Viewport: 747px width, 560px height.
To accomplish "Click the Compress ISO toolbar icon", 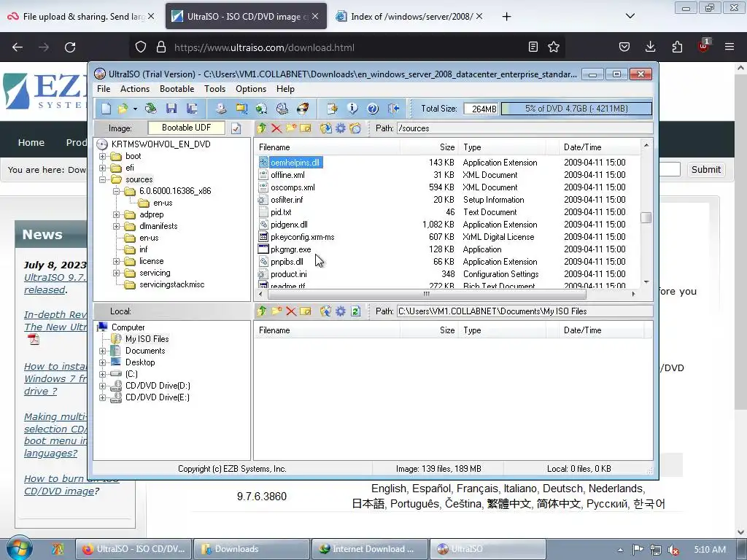I will point(241,109).
